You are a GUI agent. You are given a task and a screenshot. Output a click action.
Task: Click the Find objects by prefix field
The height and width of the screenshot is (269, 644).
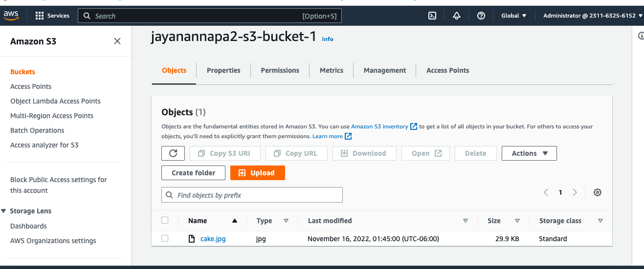tap(252, 195)
